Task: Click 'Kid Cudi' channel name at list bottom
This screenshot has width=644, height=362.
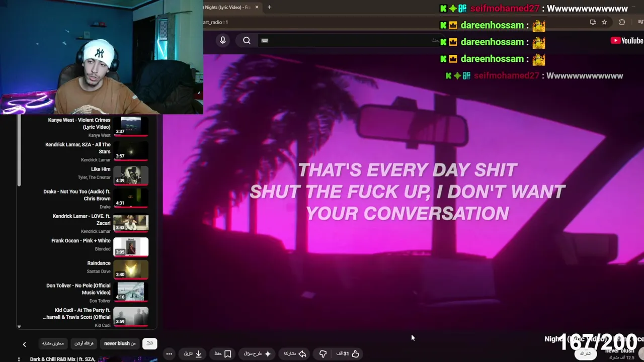Action: click(103, 325)
